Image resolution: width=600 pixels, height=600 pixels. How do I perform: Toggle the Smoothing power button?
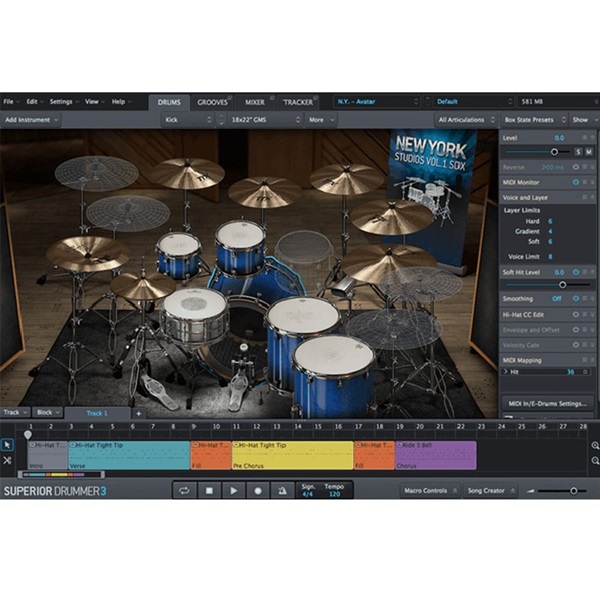tap(576, 298)
